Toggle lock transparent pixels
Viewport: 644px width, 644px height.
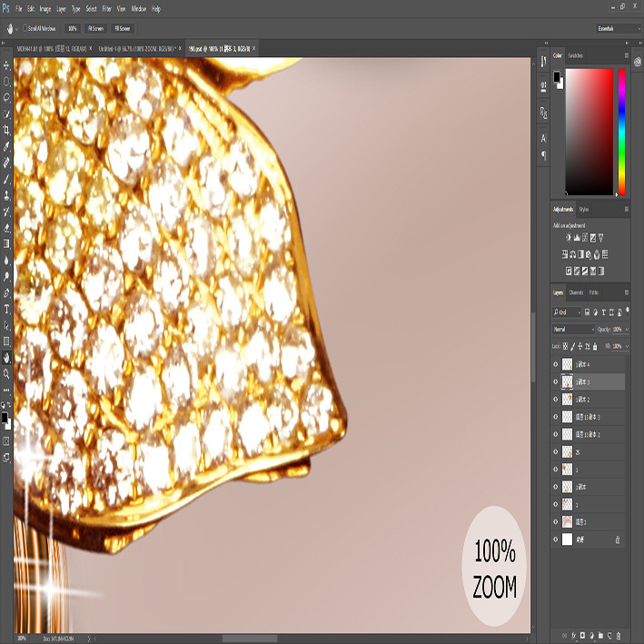point(565,346)
